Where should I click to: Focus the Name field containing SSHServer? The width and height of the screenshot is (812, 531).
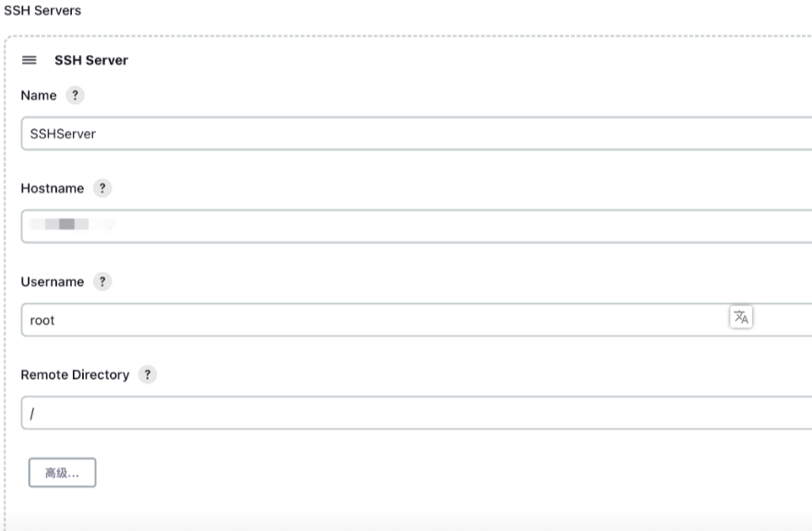pyautogui.click(x=416, y=134)
